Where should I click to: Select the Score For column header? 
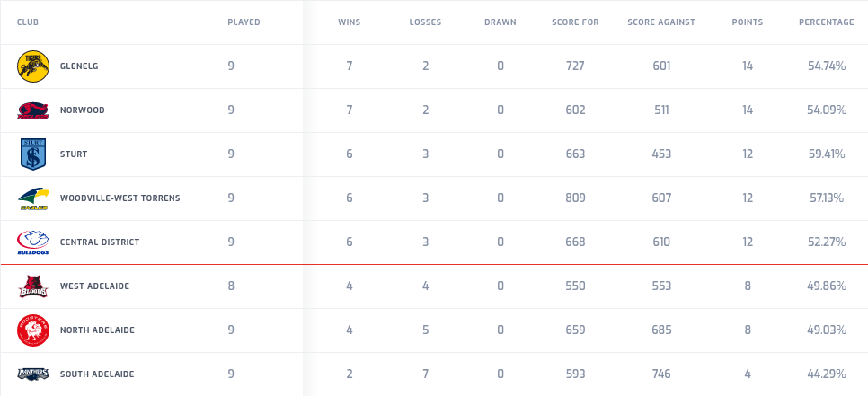point(575,22)
